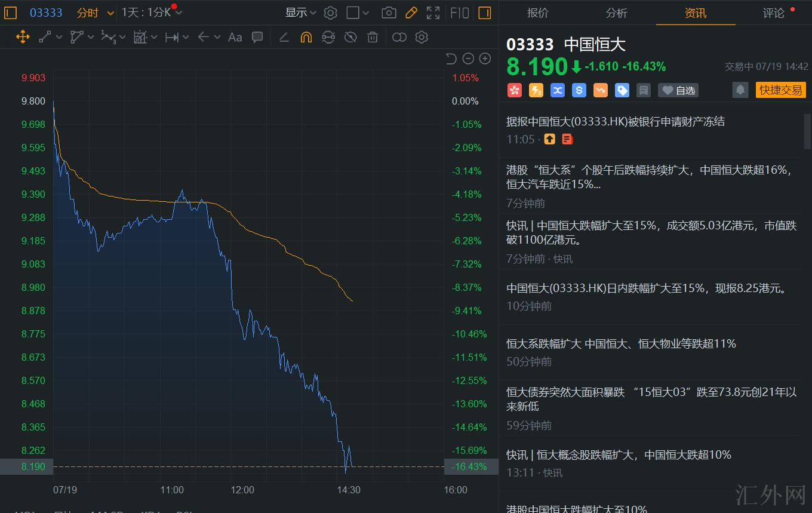Open the 评论 comments tab

(773, 13)
